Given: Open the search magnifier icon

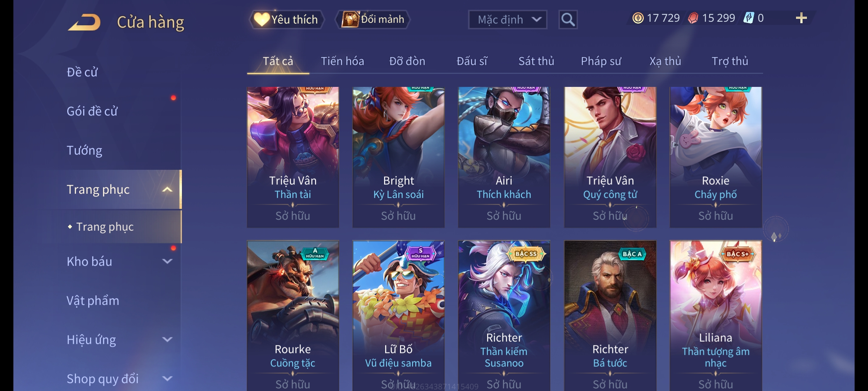Looking at the screenshot, I should (x=568, y=20).
